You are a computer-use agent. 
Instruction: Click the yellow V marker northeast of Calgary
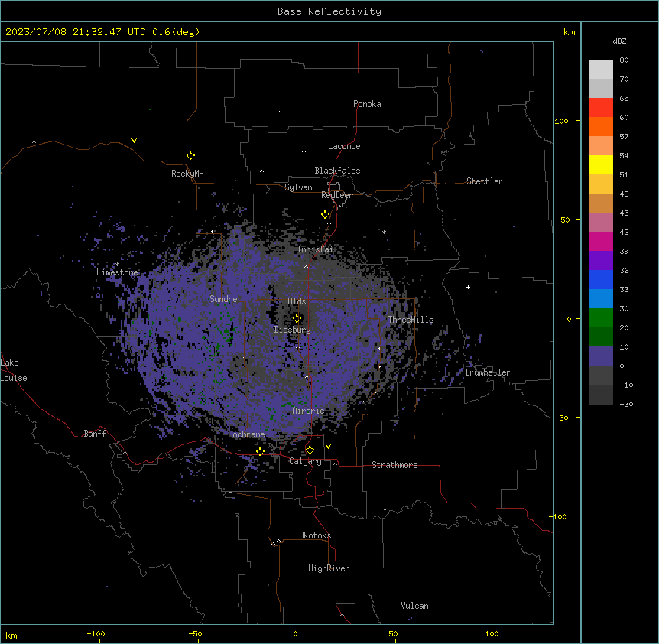pyautogui.click(x=328, y=447)
